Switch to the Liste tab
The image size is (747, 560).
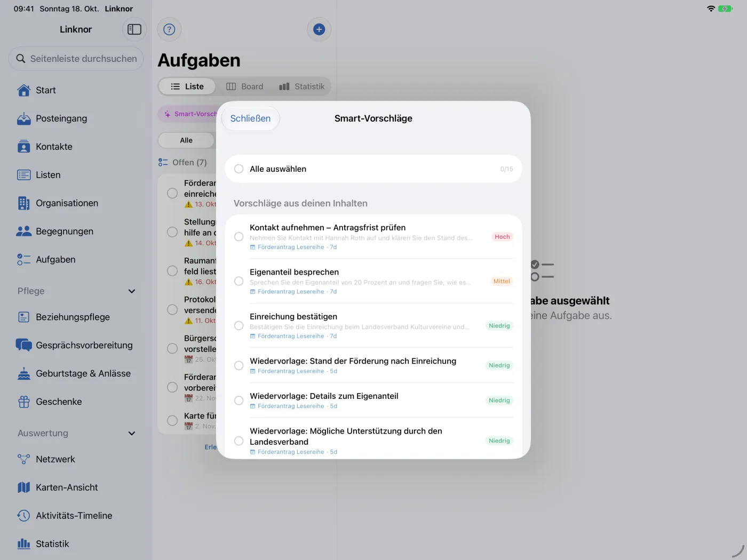tap(187, 86)
